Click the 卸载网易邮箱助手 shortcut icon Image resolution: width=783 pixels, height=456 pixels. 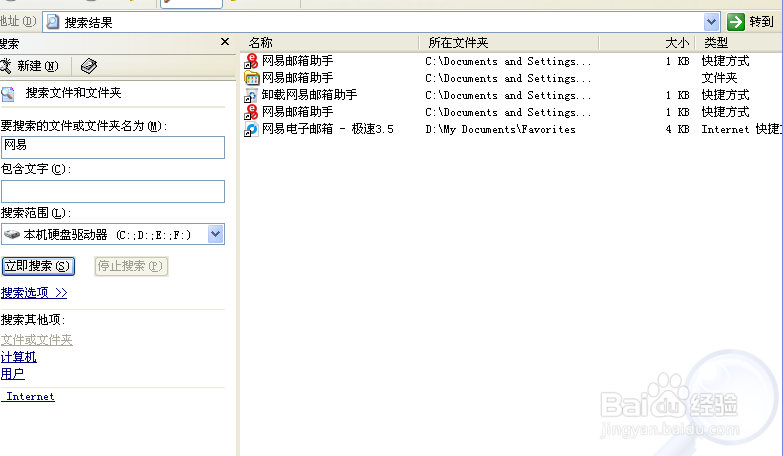point(251,95)
